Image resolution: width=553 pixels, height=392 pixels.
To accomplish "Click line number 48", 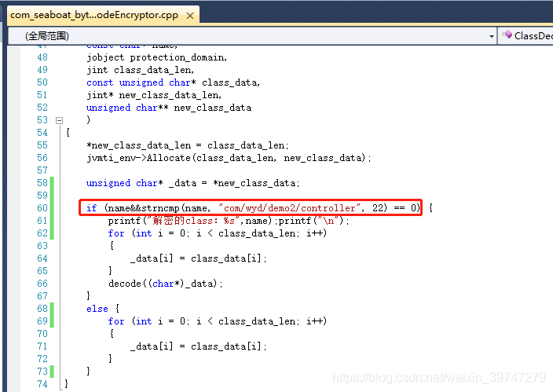I will point(42,57).
